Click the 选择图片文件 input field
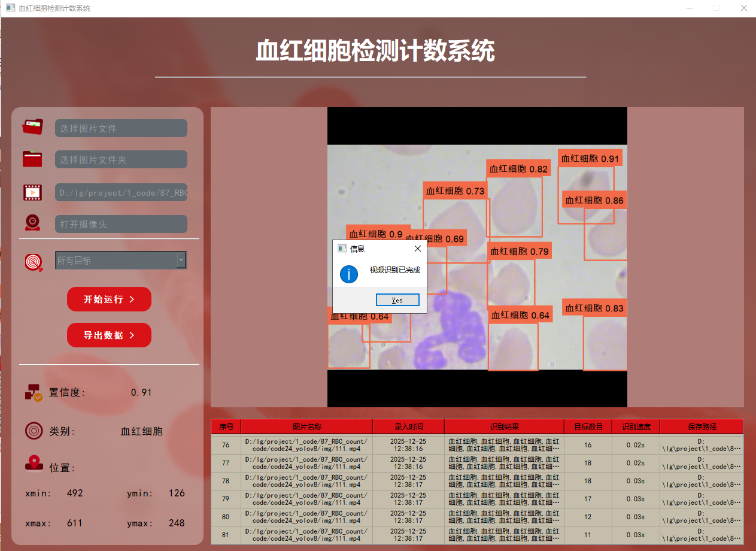The height and width of the screenshot is (551, 756). [x=121, y=128]
